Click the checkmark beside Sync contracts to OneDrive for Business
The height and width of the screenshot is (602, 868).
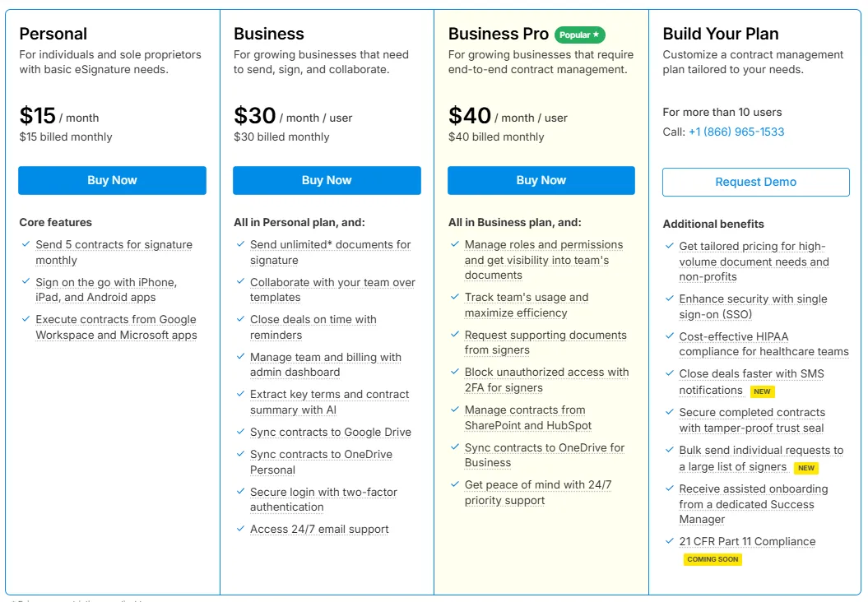(x=454, y=448)
